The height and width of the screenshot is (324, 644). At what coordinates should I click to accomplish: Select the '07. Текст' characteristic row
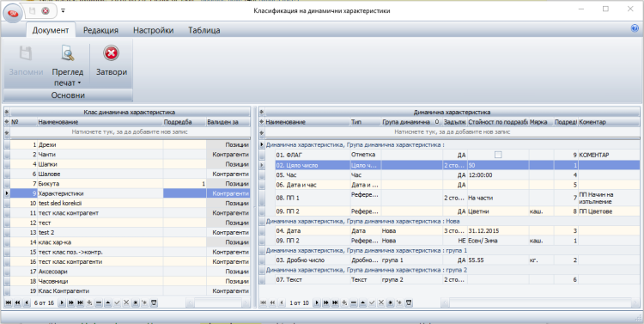pyautogui.click(x=457, y=279)
